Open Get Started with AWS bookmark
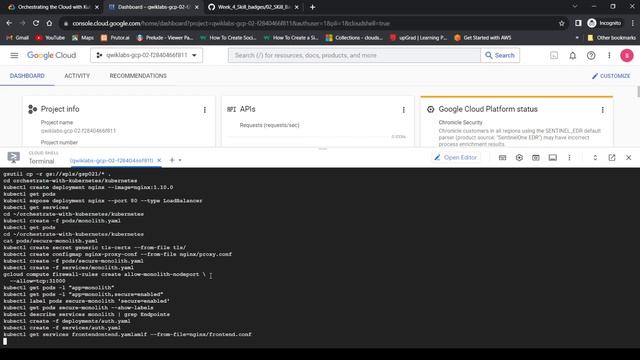 [x=482, y=38]
